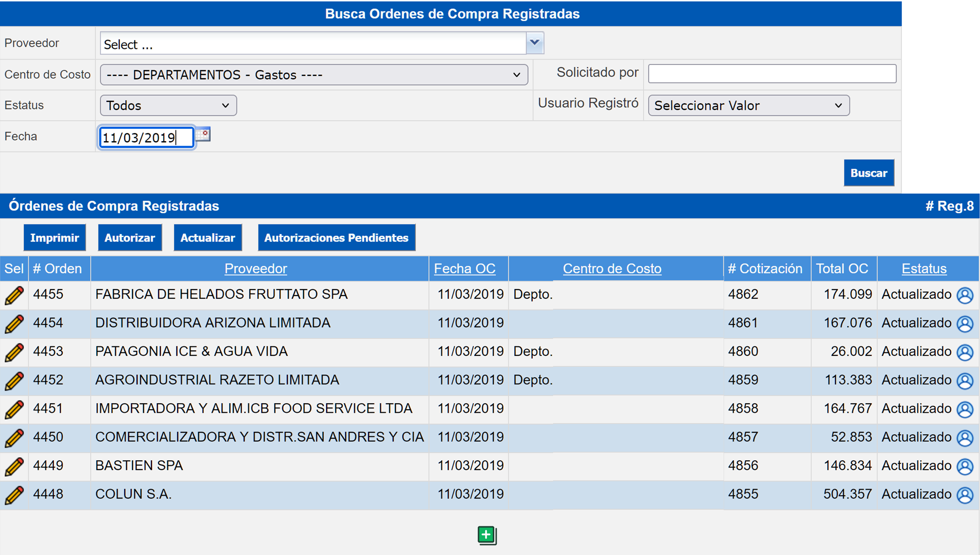
Task: Click DISTRIBUIDORA ARIZONA LIMITADA text
Action: [x=213, y=323]
